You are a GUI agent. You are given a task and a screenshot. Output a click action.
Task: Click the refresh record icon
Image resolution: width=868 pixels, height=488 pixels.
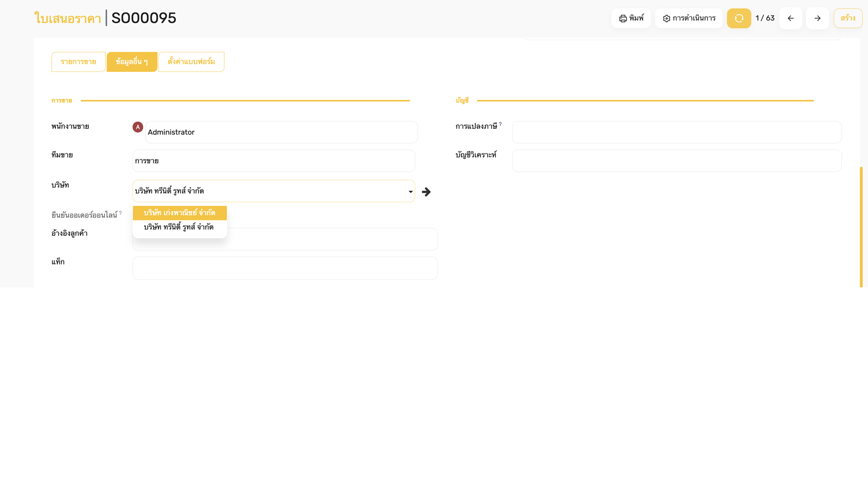click(739, 18)
